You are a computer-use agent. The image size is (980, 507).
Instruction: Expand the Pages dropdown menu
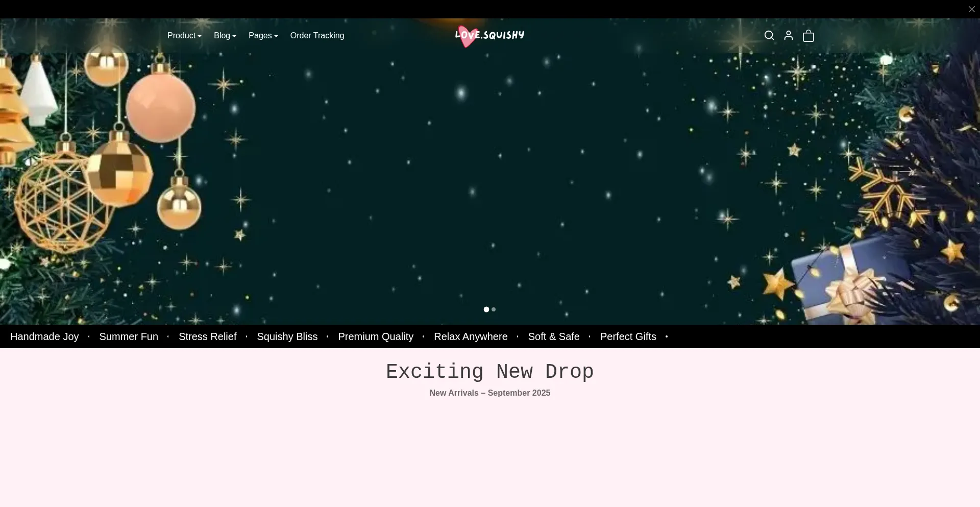tap(263, 36)
